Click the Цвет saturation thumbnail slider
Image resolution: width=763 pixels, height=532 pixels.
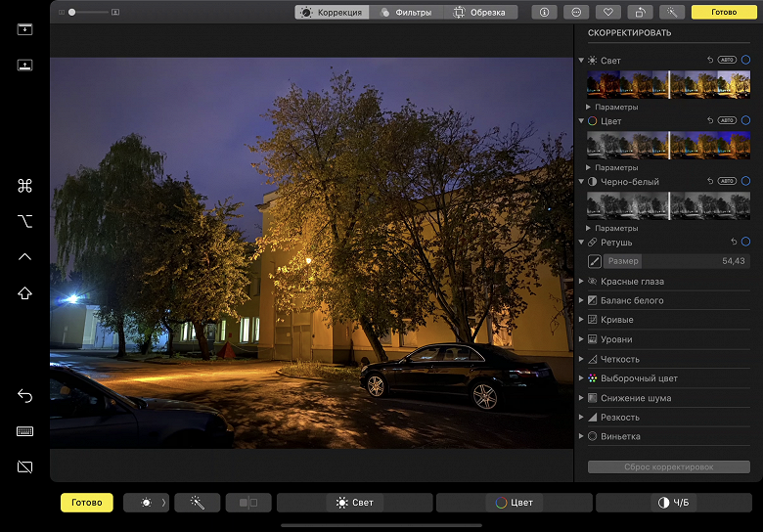tap(668, 145)
